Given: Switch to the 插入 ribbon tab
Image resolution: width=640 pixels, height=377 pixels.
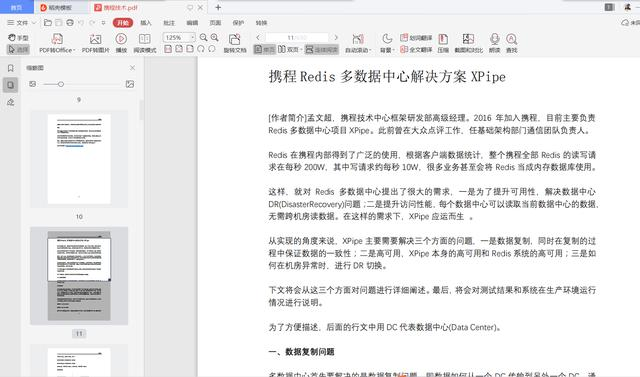Looking at the screenshot, I should pos(146,23).
